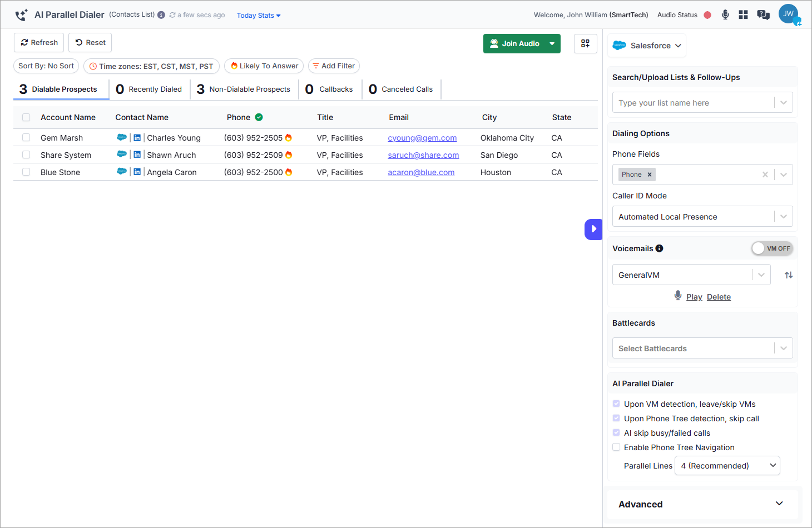
Task: Click Salesforce icon for Charles Young
Action: tap(122, 137)
